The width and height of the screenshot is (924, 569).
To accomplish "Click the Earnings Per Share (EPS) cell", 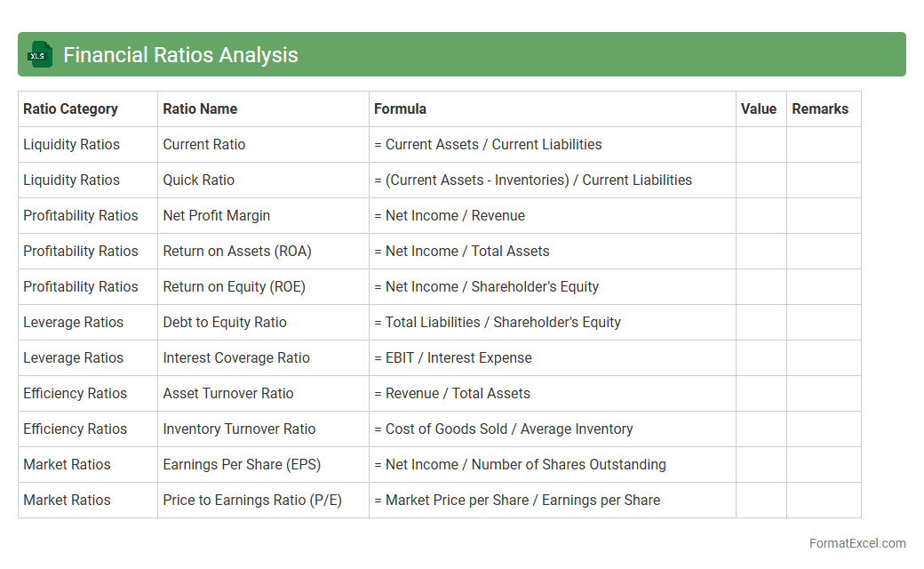I will [242, 465].
